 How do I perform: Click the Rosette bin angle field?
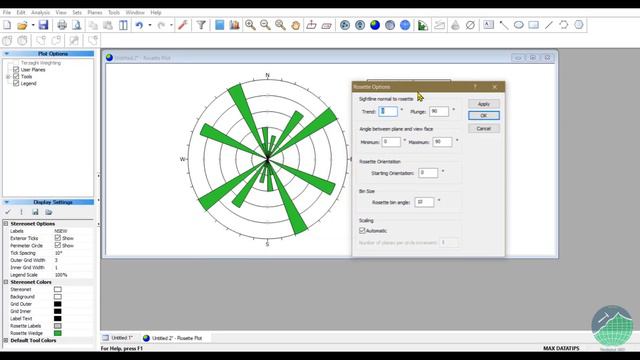(424, 202)
